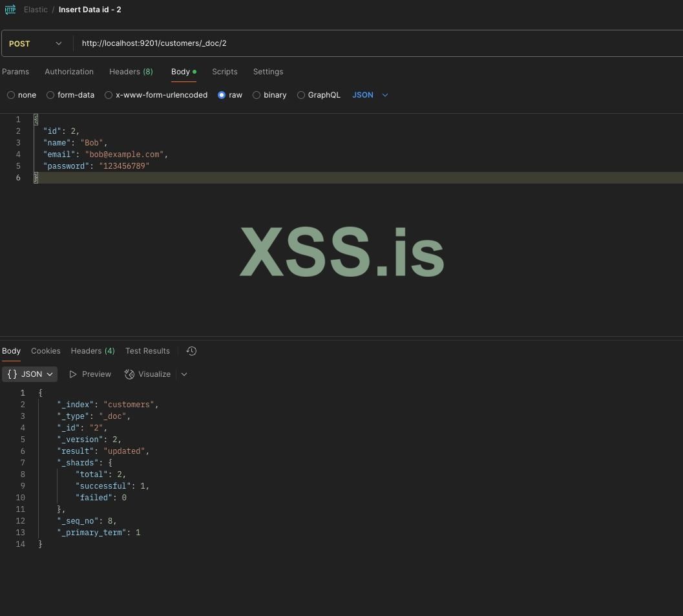Screen dimensions: 683x616
Task: Click the "_index": "customers" response line
Action: (x=108, y=404)
